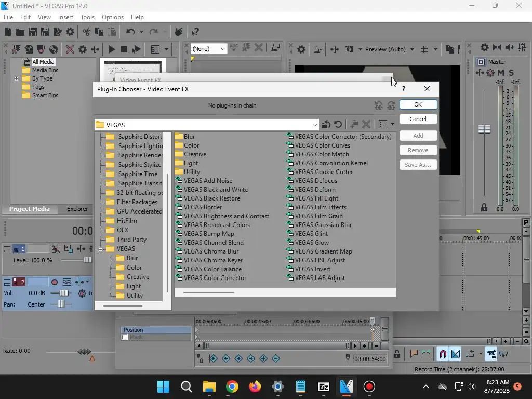Start preview with Project Media play button
Viewport: 532px width, 399px height.
pyautogui.click(x=111, y=49)
